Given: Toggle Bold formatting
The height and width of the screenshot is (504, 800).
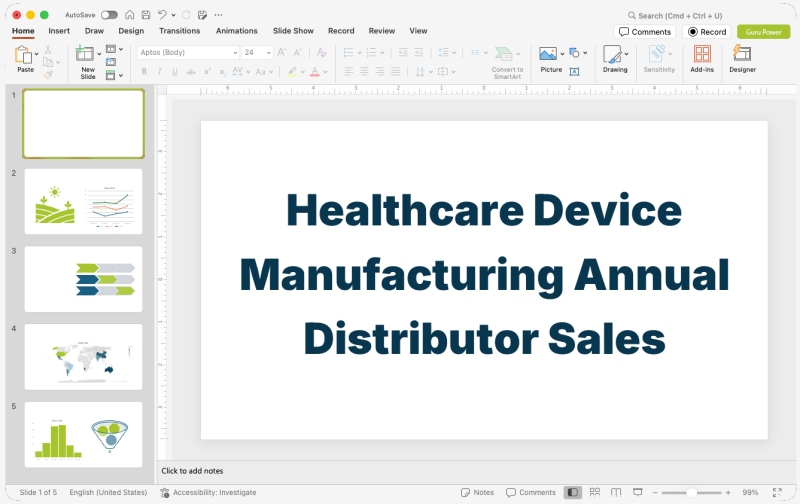Looking at the screenshot, I should [144, 72].
